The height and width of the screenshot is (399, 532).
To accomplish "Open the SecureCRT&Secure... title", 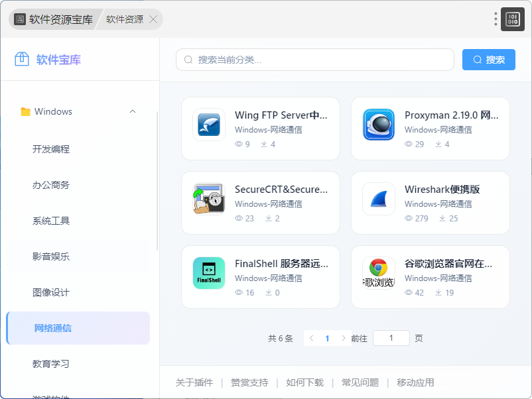I will 281,189.
